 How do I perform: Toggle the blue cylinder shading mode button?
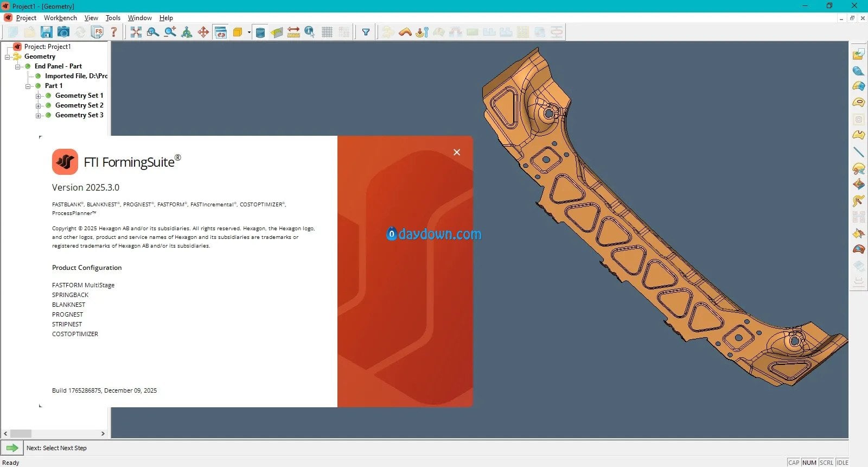(260, 32)
